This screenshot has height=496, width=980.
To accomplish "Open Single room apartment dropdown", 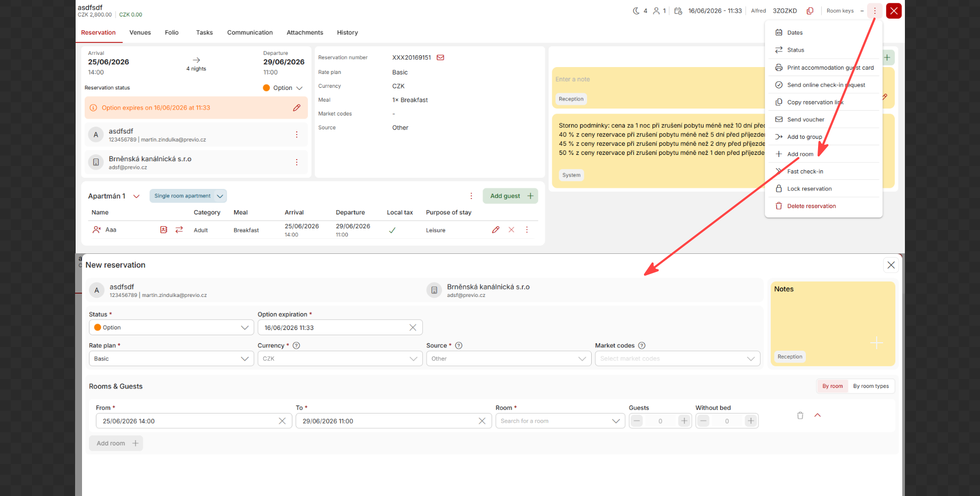I will point(188,196).
